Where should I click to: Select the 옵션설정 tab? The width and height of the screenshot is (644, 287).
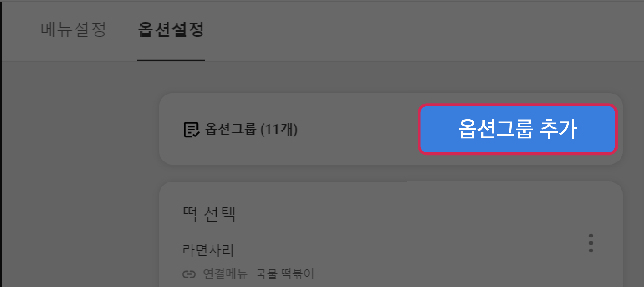pyautogui.click(x=171, y=30)
